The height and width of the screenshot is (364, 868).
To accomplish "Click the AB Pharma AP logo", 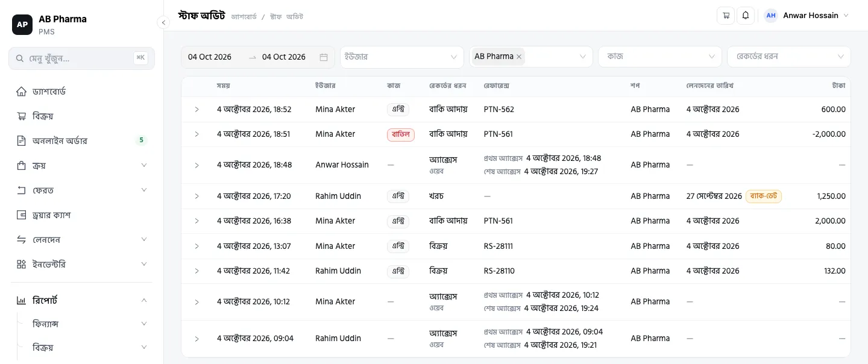I will click(22, 25).
